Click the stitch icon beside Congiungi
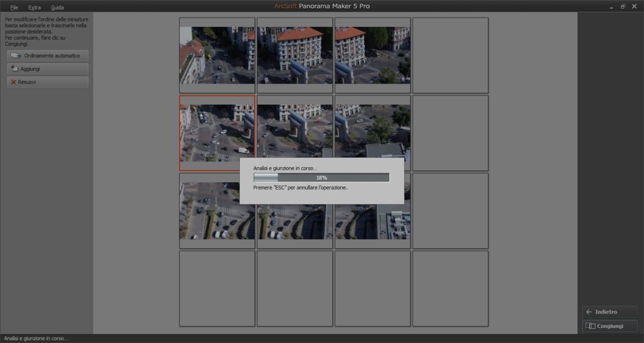Screen dimensions: 644x343 [590, 326]
